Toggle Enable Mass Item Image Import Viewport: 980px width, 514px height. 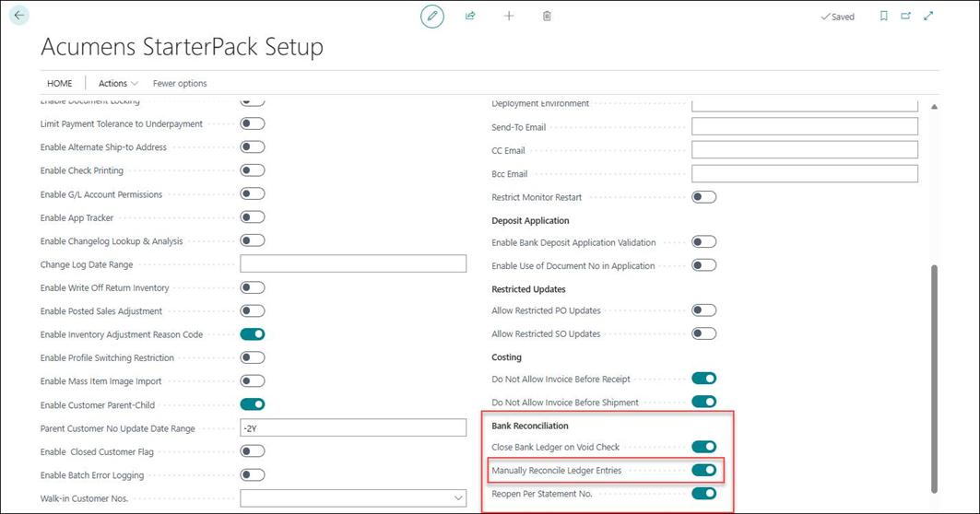point(253,381)
